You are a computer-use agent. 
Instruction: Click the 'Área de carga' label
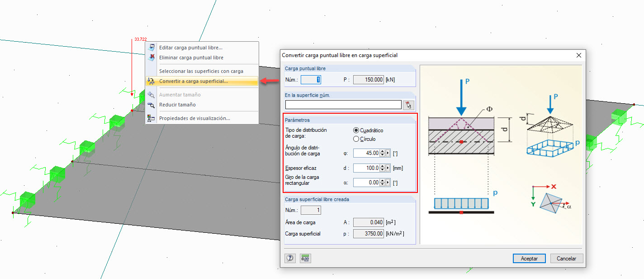[x=300, y=222]
